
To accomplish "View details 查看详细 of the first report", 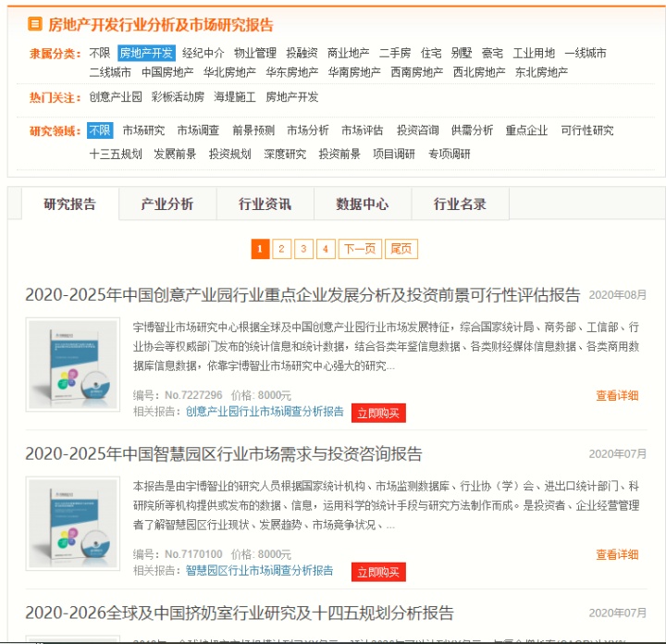I will [x=617, y=395].
